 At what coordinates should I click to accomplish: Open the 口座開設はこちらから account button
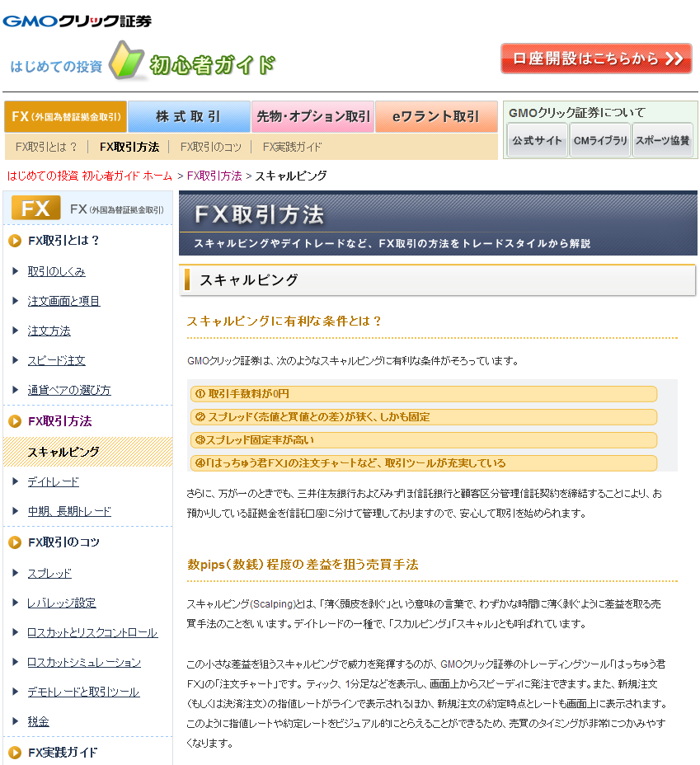[x=596, y=59]
